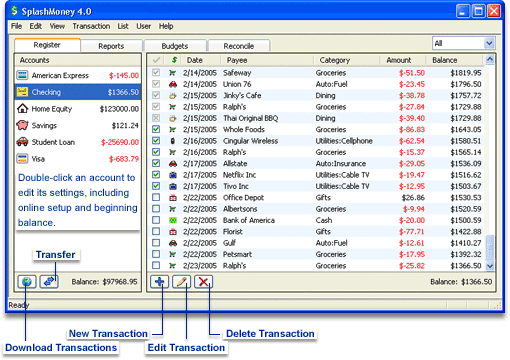Click the gift icon on Florist row
Viewport: 510px width, 360px height.
(172, 232)
